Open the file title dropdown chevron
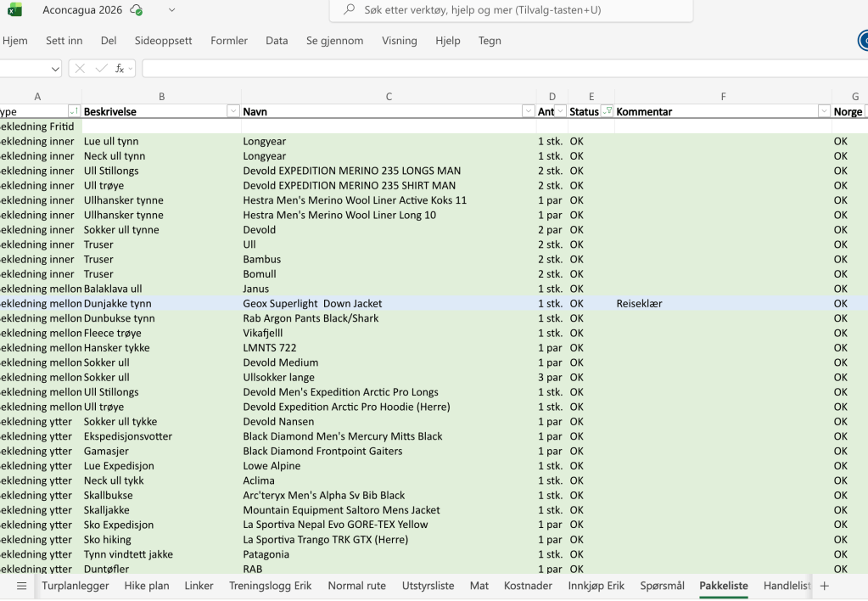This screenshot has width=868, height=601. pyautogui.click(x=172, y=10)
